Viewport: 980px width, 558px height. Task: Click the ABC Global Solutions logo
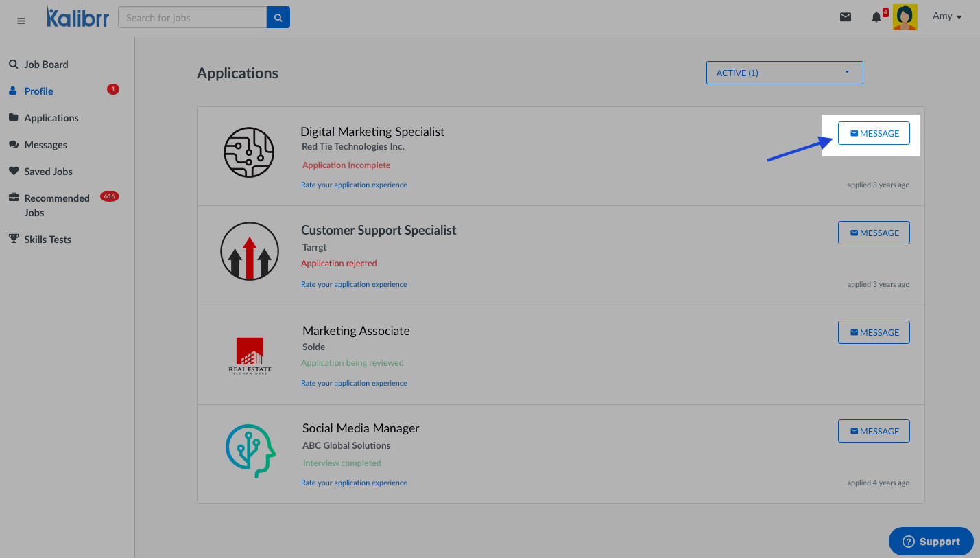coord(250,451)
